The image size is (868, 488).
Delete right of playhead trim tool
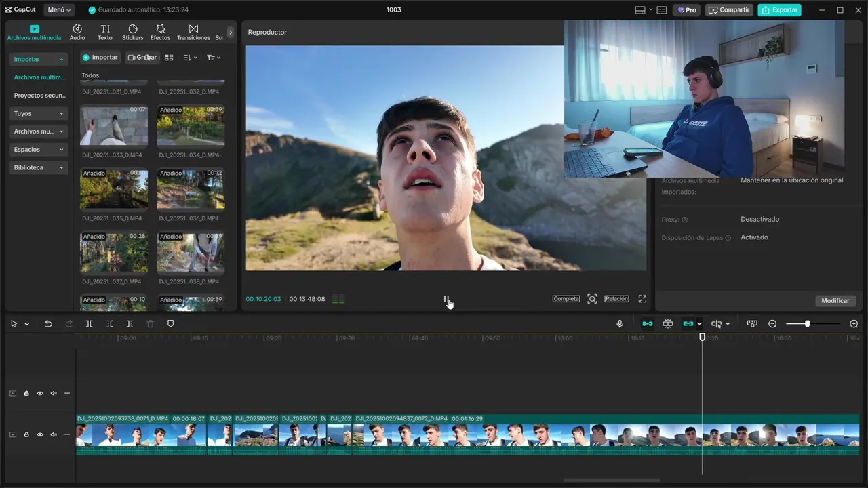[130, 324]
